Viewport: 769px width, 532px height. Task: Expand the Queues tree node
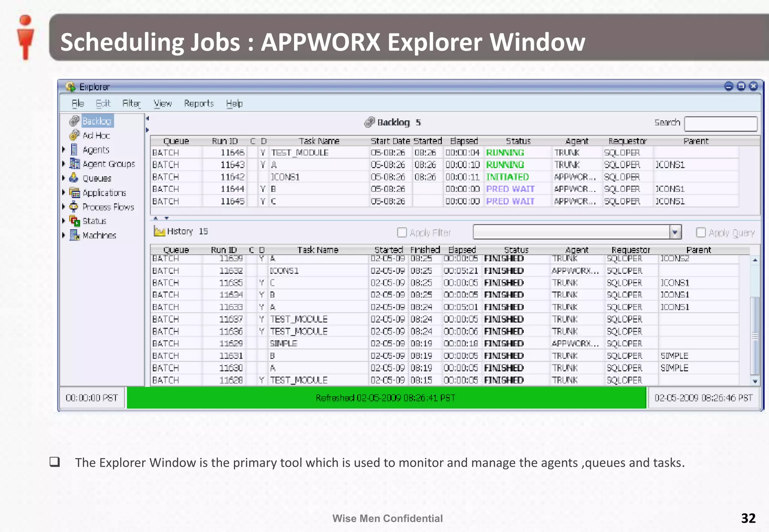(64, 178)
